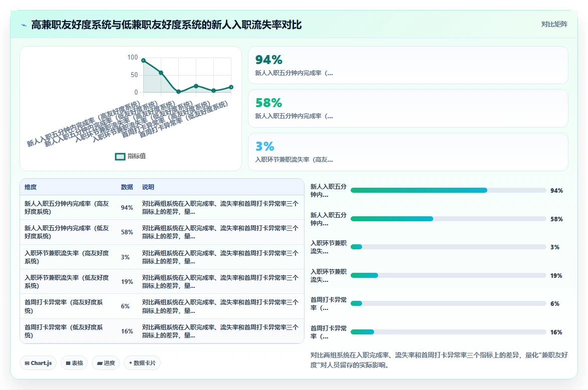
Task: Click the 数据 column header
Action: (x=127, y=187)
